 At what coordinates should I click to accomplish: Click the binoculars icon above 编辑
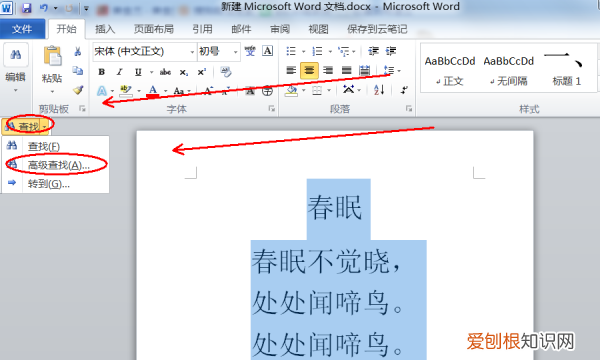point(16,55)
